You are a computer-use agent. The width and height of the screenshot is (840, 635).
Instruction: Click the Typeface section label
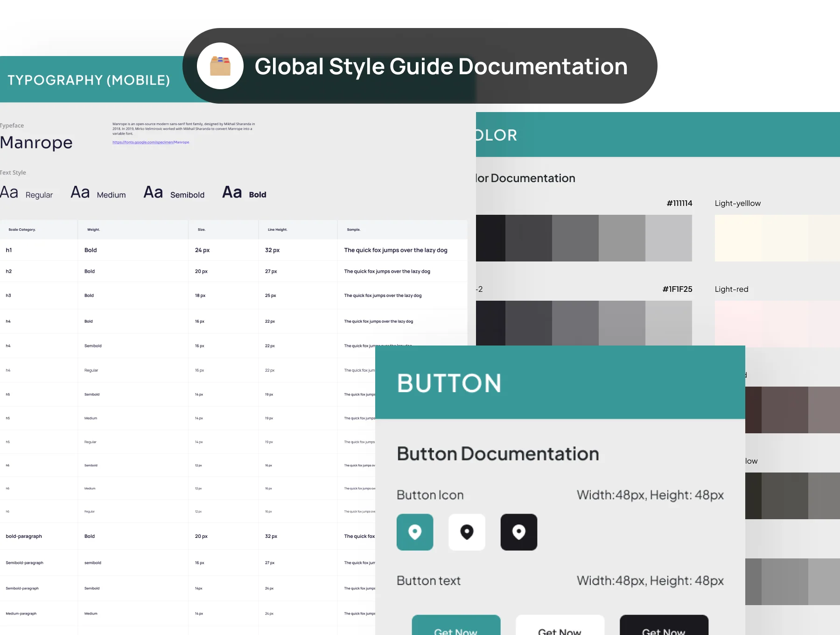[12, 126]
